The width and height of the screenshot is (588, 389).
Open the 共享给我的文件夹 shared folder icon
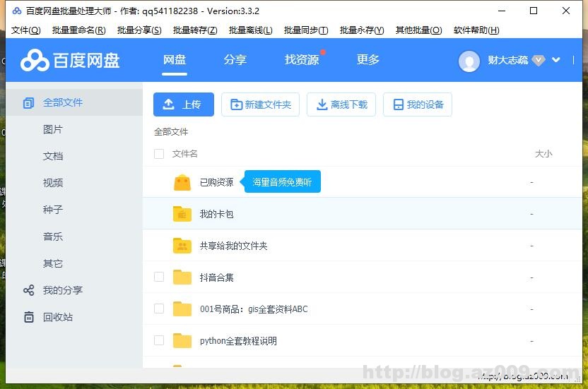point(182,246)
